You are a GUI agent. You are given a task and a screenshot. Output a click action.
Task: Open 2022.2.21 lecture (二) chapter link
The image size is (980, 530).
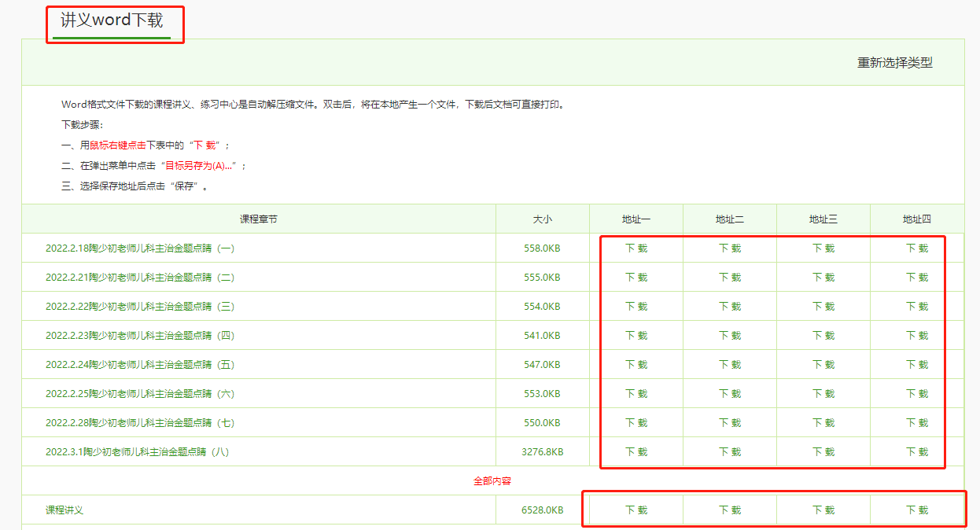click(x=140, y=278)
